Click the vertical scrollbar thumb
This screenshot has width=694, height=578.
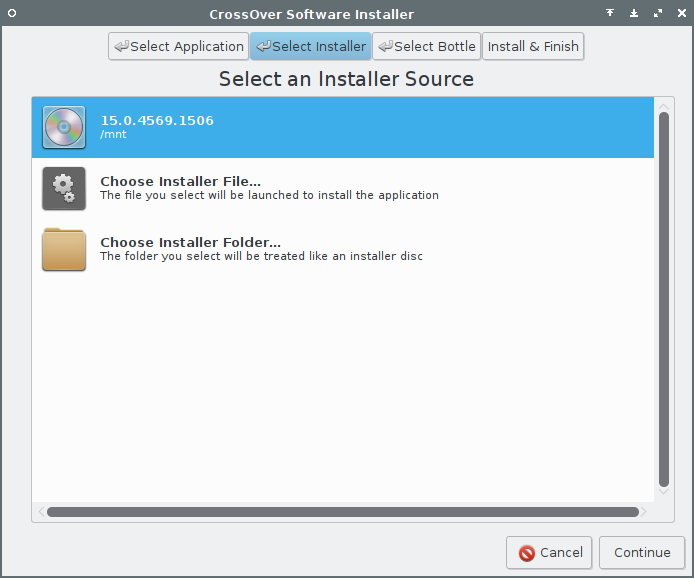(663, 300)
